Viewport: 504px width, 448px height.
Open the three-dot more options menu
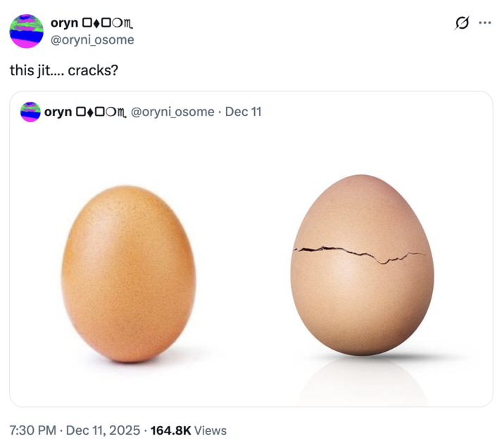485,23
